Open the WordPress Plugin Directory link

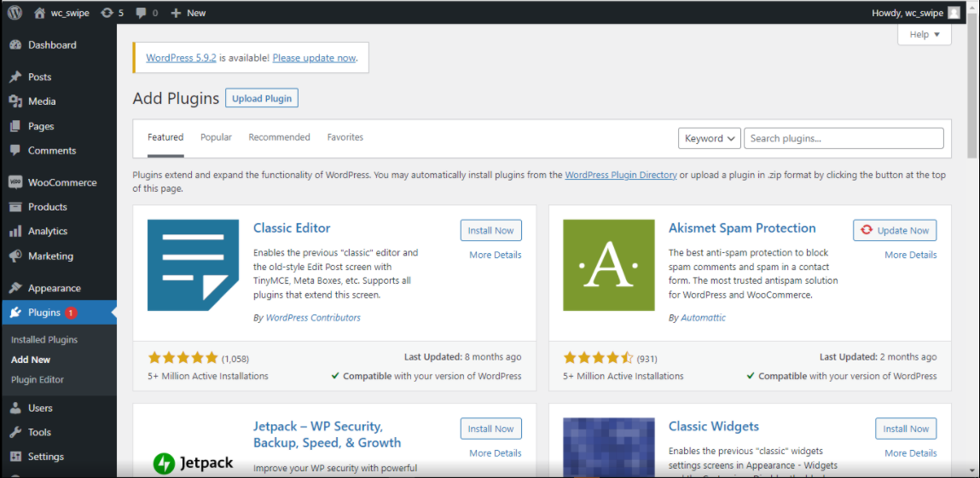click(621, 176)
